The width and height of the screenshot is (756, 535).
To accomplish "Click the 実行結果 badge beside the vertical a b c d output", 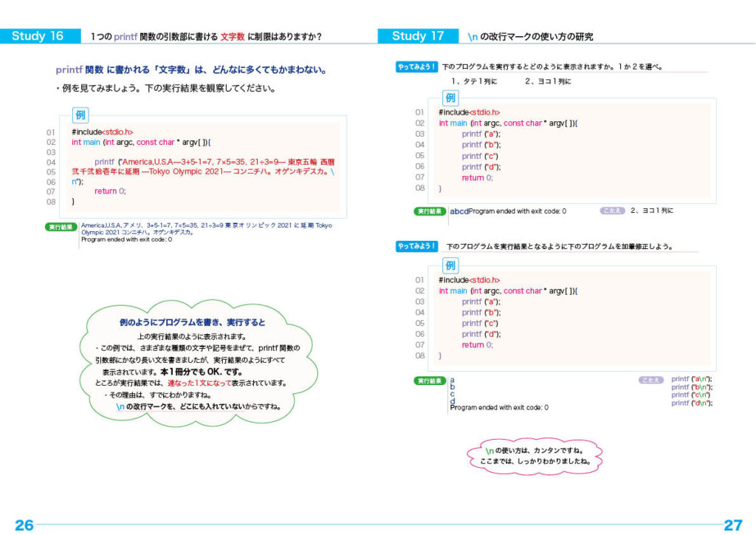I will (x=430, y=381).
